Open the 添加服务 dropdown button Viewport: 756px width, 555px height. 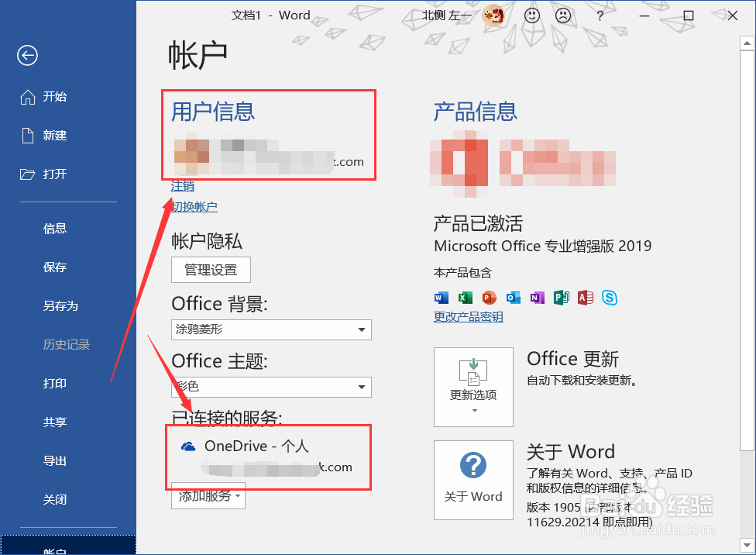pos(208,495)
